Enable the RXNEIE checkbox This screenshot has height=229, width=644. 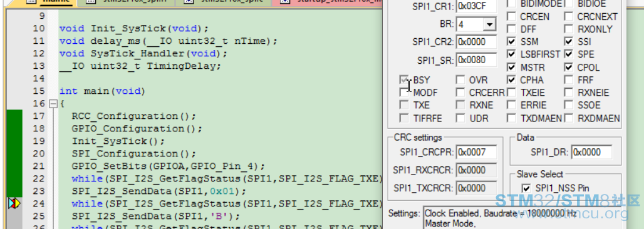[x=568, y=93]
